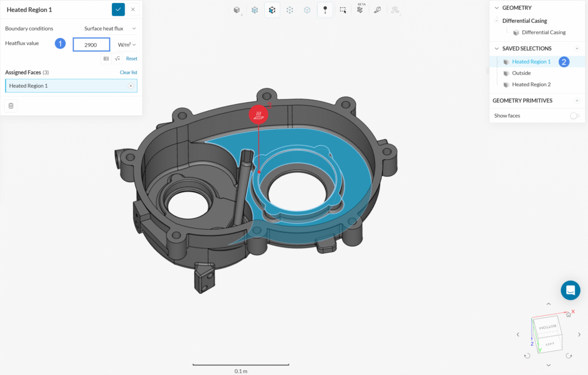
Task: Click the BETA labeled toolbar icon
Action: pyautogui.click(x=360, y=10)
